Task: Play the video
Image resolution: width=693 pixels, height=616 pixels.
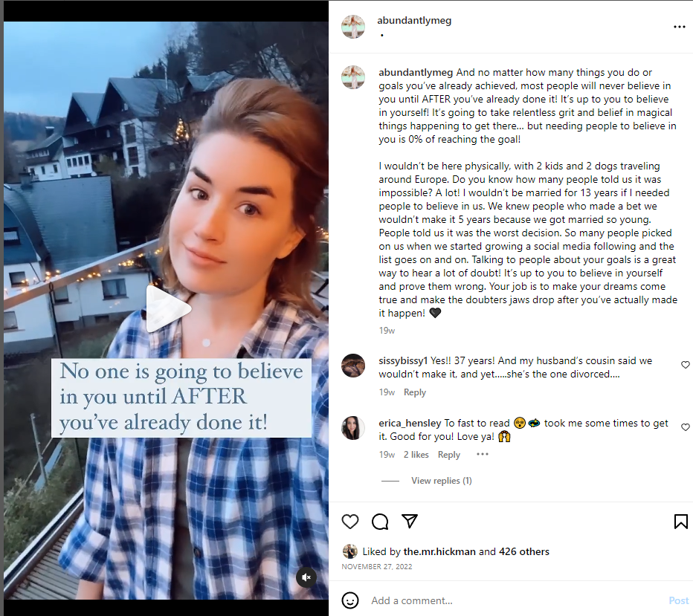Action: pyautogui.click(x=168, y=308)
